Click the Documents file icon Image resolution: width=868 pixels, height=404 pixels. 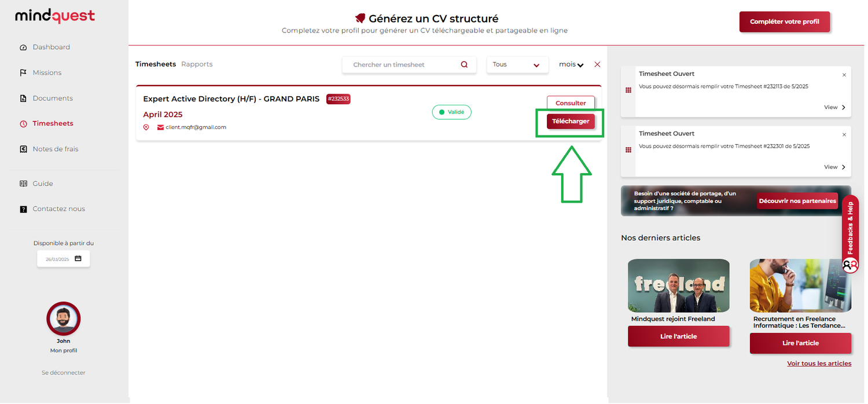point(23,98)
